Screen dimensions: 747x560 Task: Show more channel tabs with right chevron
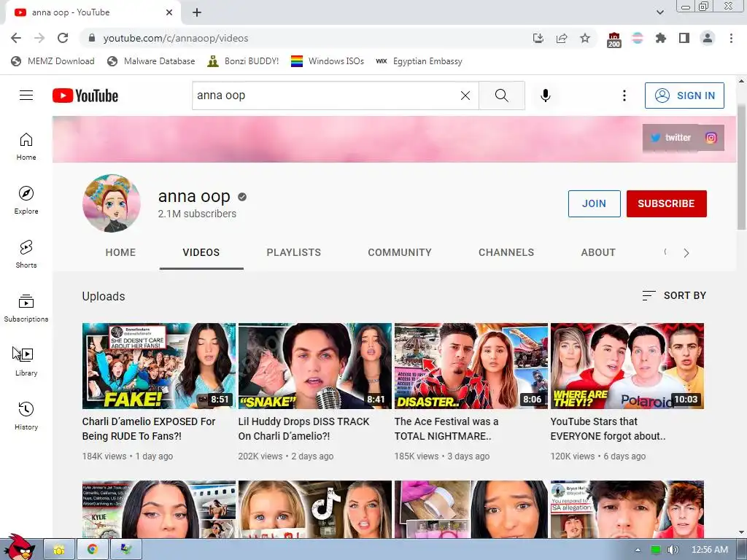[x=686, y=253]
